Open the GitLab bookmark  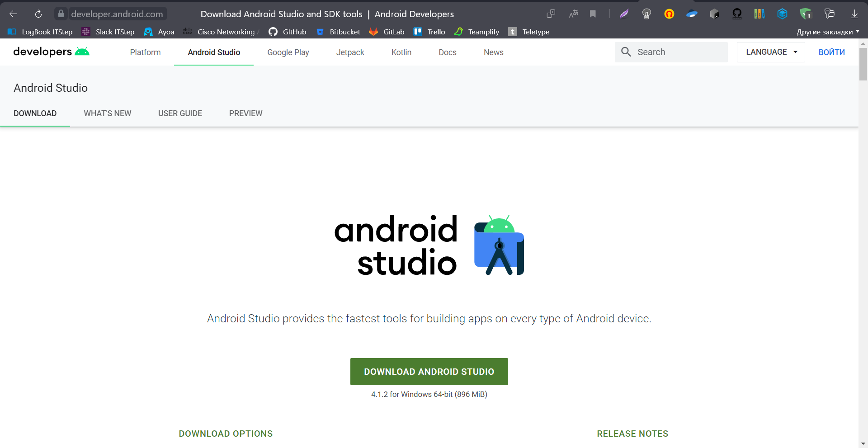point(387,32)
